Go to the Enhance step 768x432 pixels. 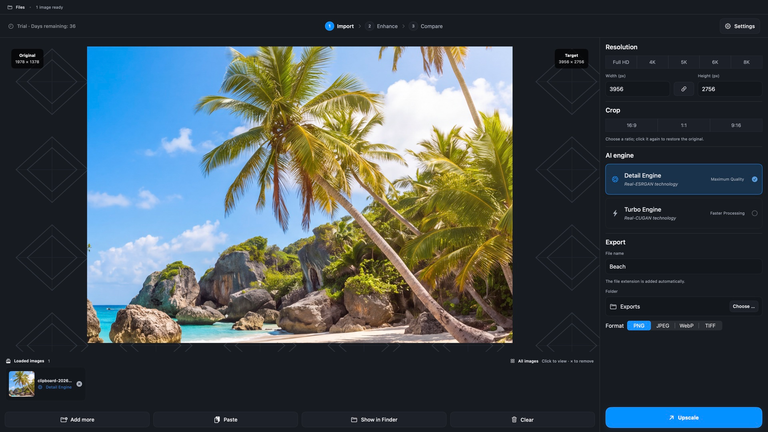coord(382,26)
